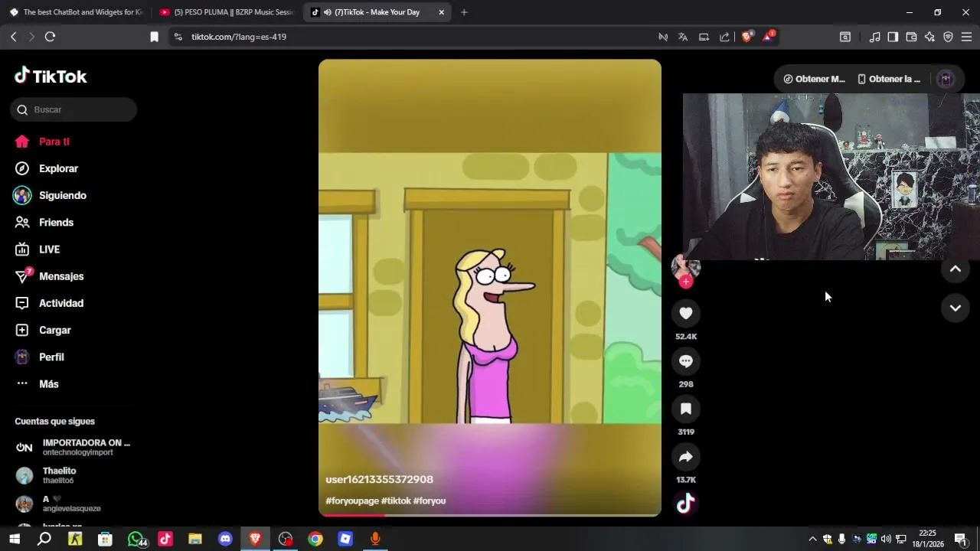Share the video using arrow icon
The height and width of the screenshot is (551, 980).
click(x=686, y=457)
